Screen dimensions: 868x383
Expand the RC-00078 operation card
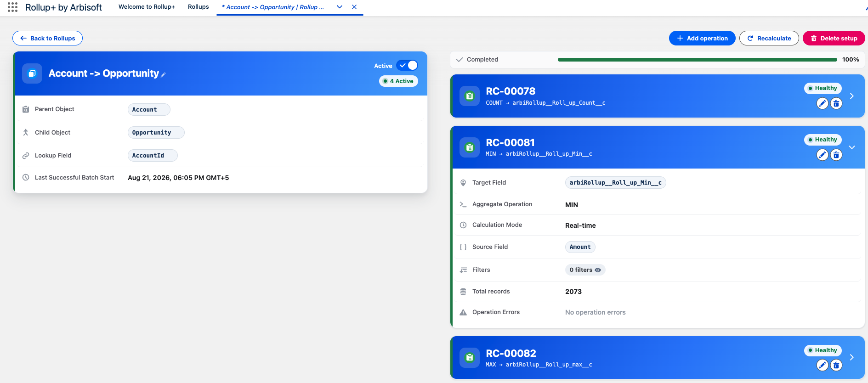[852, 96]
